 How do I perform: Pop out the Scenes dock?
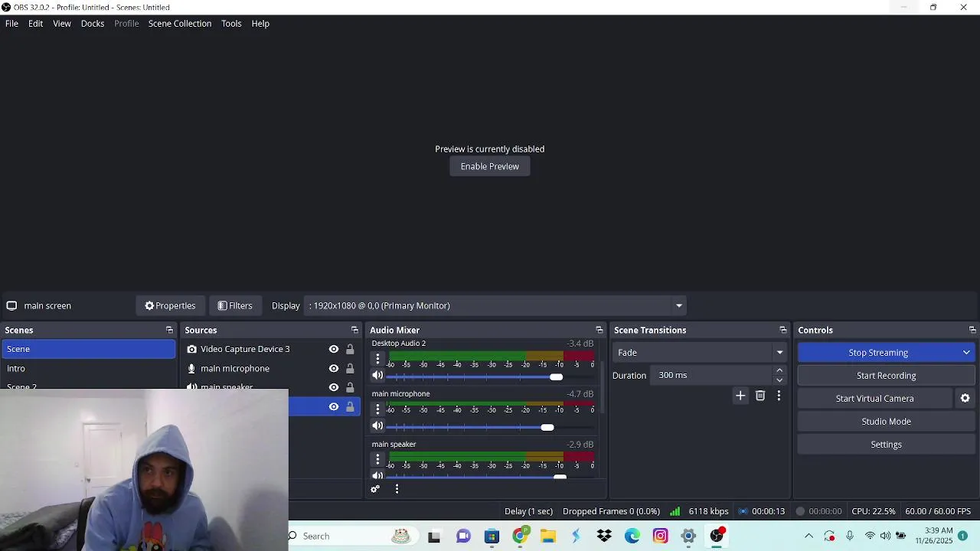169,330
